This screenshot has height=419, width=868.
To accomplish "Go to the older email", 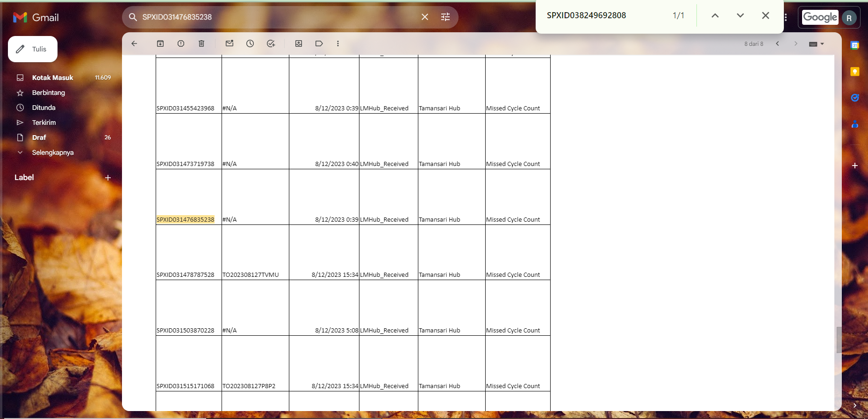I will (796, 43).
